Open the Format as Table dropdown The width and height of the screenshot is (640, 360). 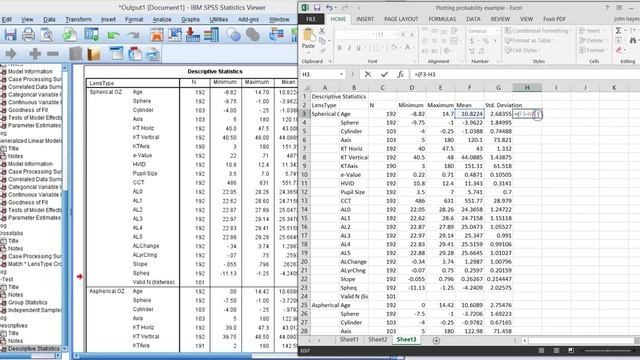tap(530, 40)
